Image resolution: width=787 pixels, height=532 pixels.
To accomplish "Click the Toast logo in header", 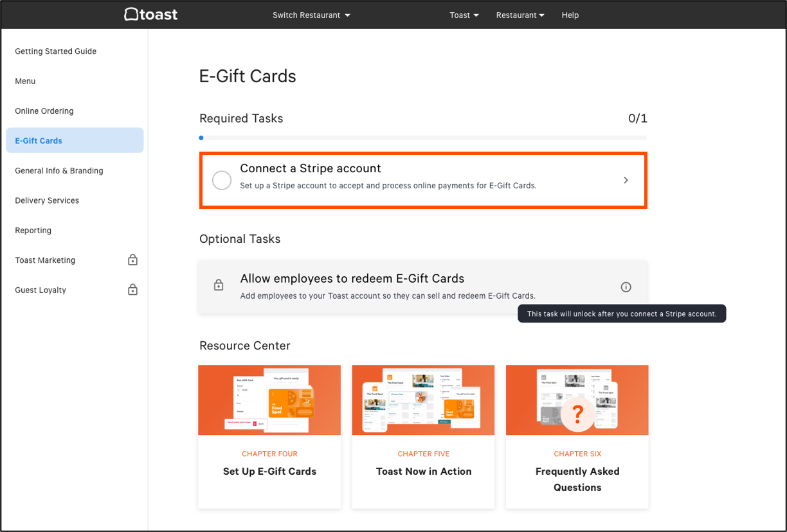I will 151,14.
